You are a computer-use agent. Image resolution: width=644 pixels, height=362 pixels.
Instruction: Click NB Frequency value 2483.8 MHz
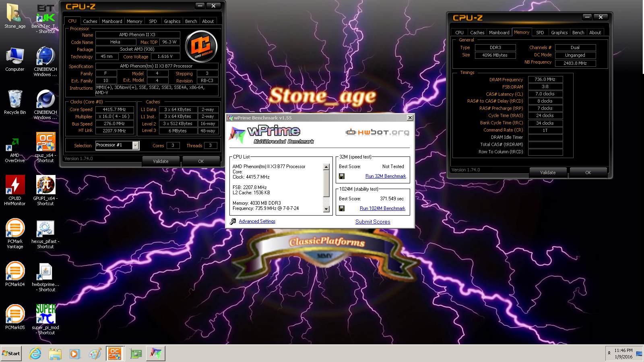click(575, 63)
